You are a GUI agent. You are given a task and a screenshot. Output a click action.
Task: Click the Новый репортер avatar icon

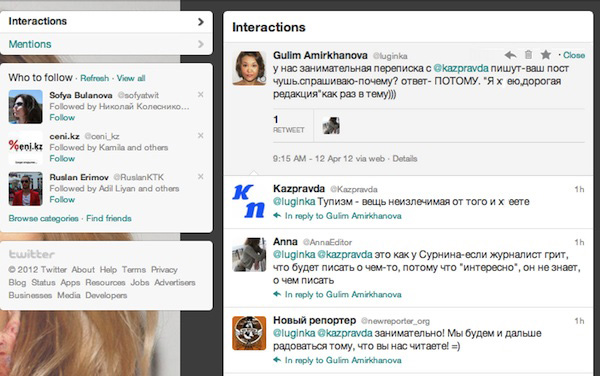pos(249,333)
